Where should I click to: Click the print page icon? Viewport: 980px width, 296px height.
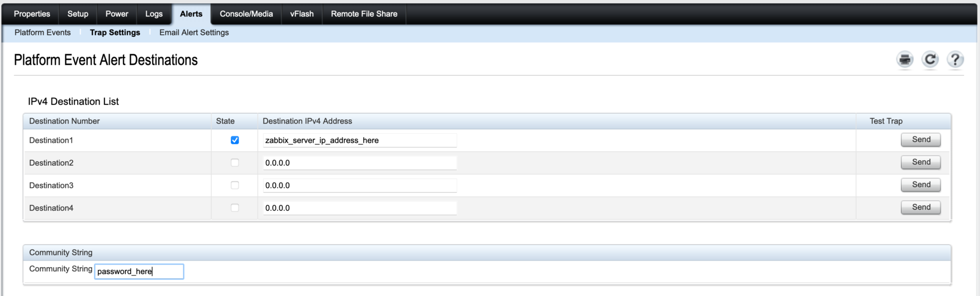[904, 60]
